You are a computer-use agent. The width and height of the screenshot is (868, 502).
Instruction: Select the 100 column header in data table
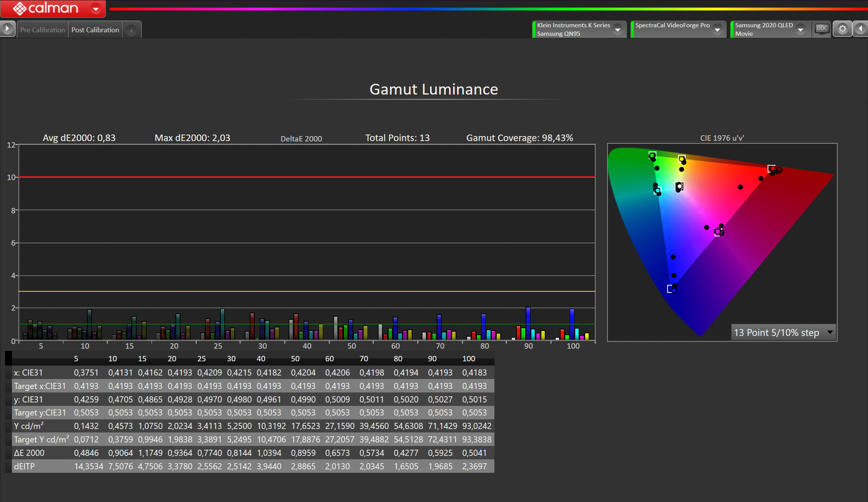click(x=468, y=359)
